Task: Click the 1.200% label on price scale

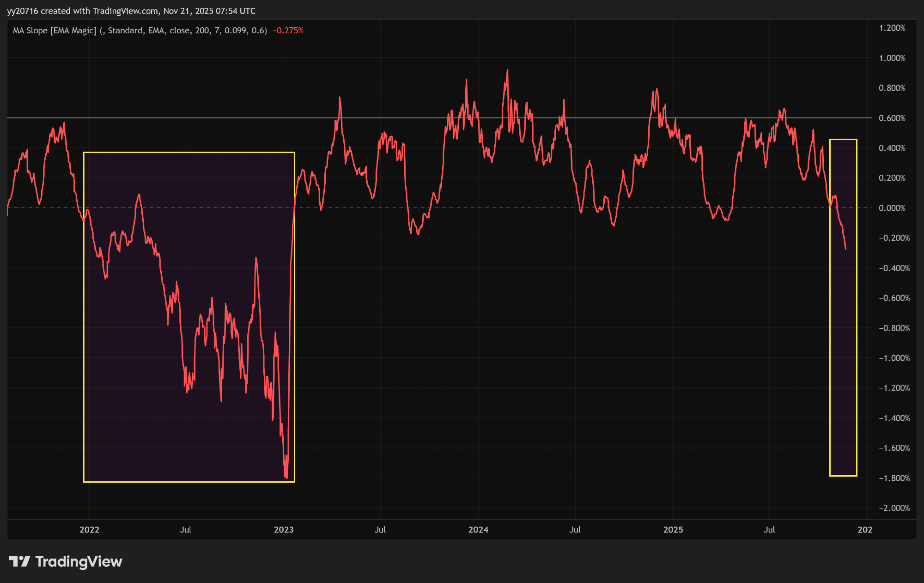Action: [x=892, y=28]
